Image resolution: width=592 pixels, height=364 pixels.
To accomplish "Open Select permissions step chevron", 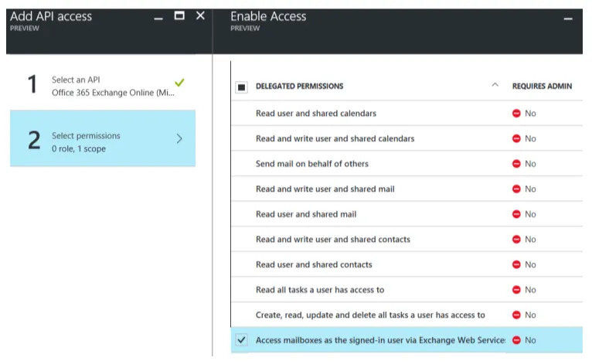I will (x=179, y=139).
